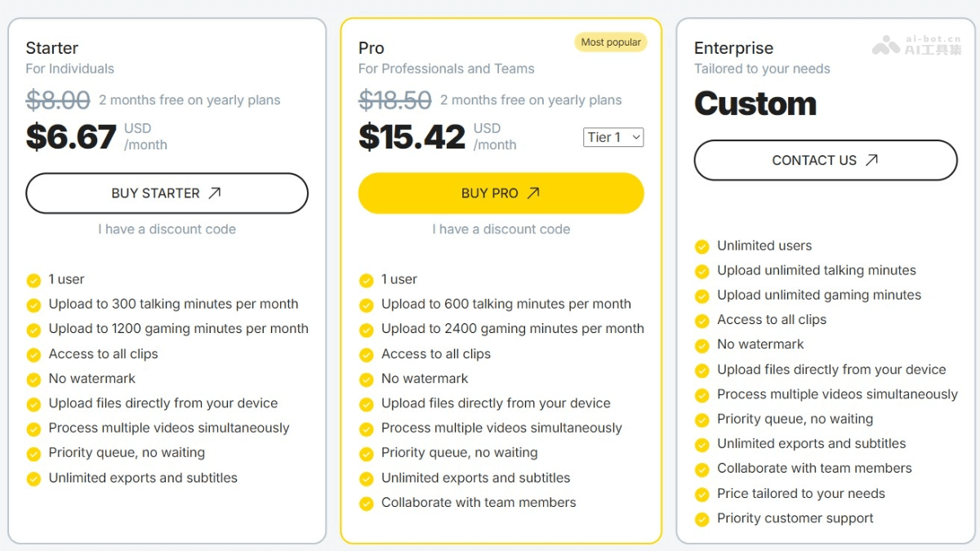
Task: Click the checkmark beside Starter's '1 user'
Action: pos(33,280)
